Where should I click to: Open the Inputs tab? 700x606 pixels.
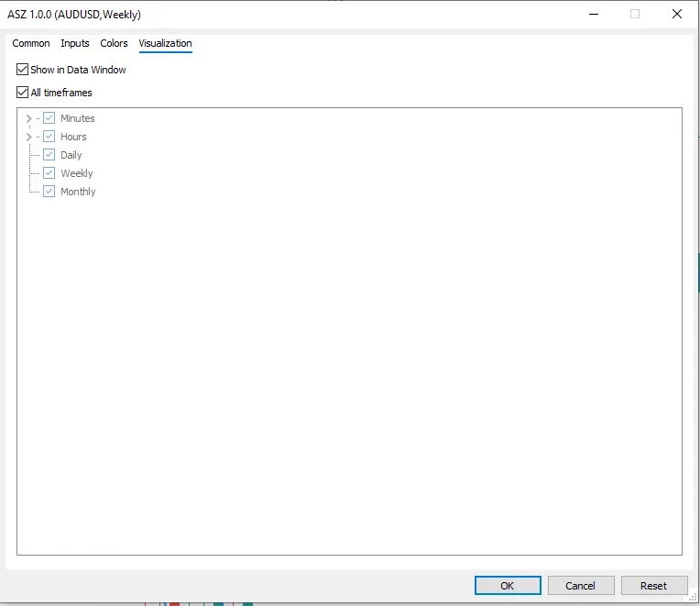[x=75, y=43]
